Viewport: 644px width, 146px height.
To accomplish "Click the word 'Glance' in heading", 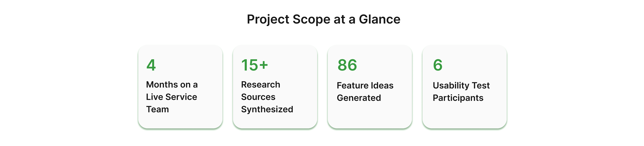I will pyautogui.click(x=380, y=19).
